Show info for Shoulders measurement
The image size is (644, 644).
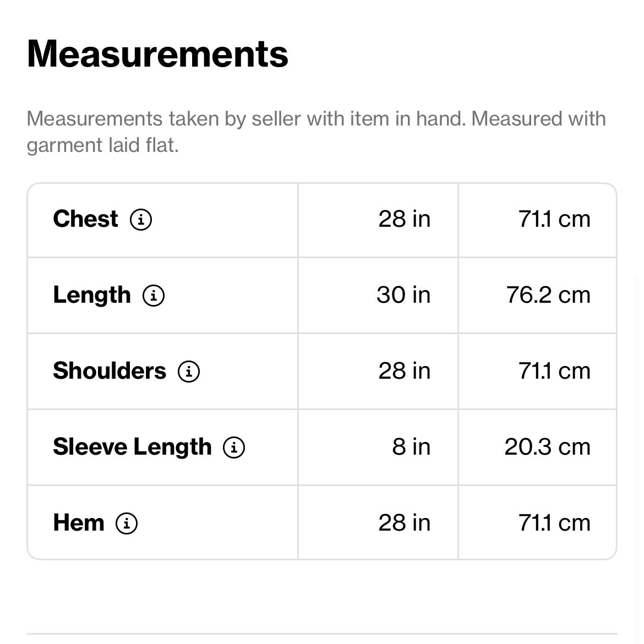point(189,372)
